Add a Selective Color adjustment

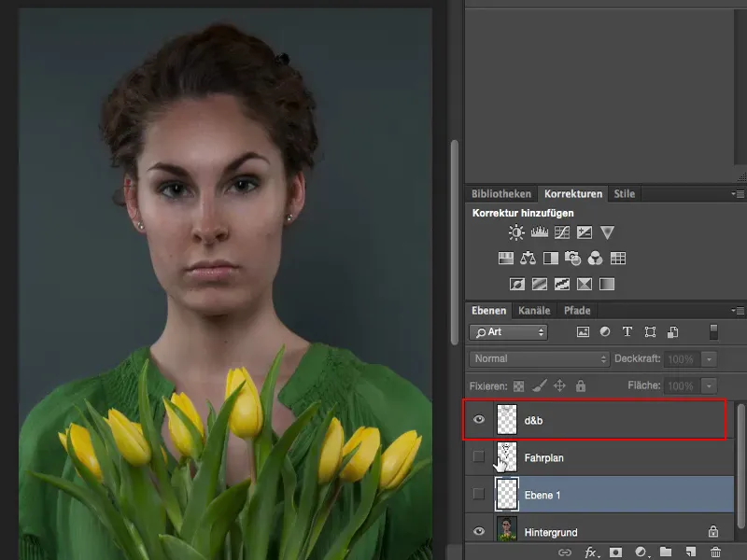click(x=585, y=285)
